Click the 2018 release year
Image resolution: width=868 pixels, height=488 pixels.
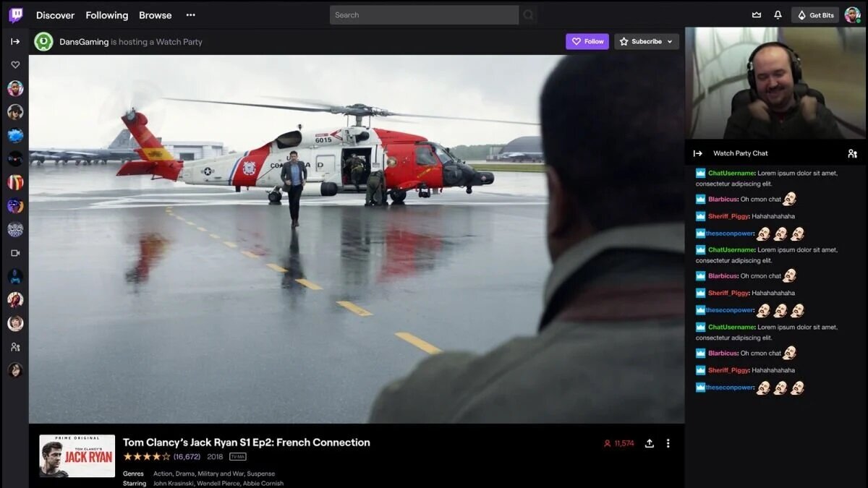coord(216,457)
